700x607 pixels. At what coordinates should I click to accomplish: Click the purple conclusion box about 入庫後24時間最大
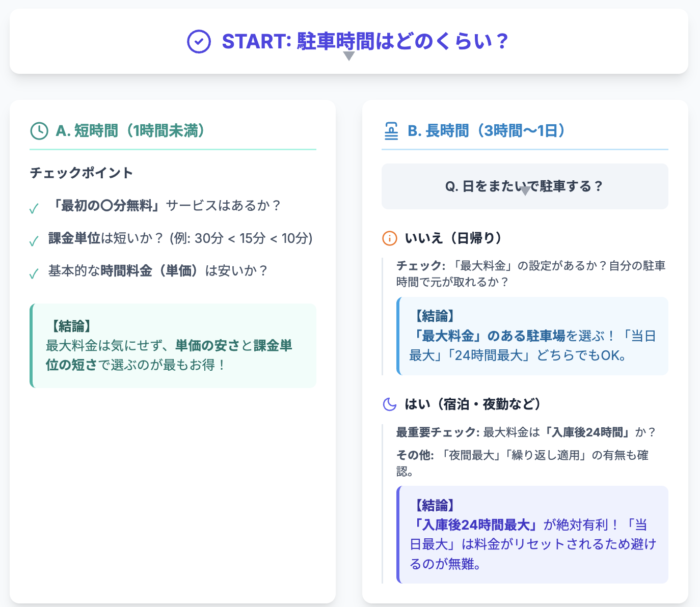coord(532,534)
